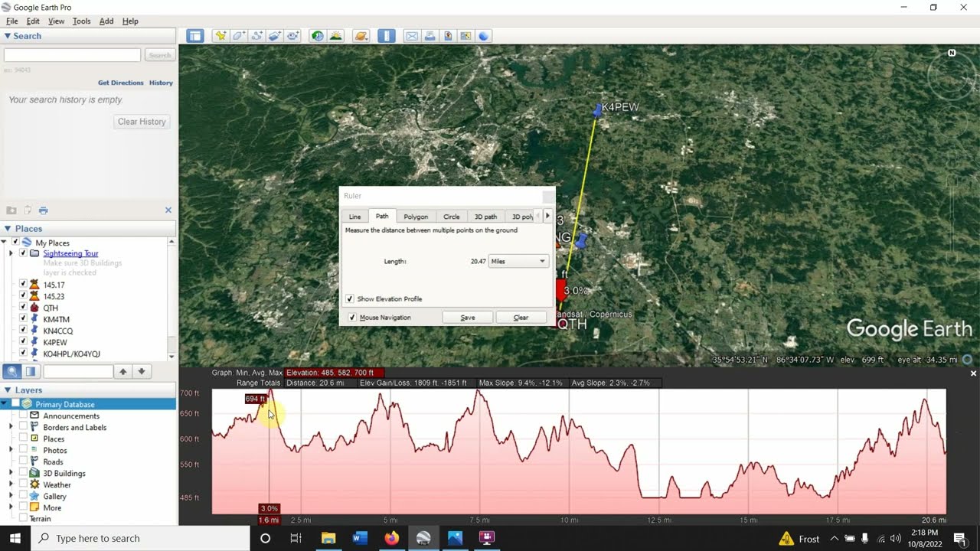Click the K4PEW placemark pin on map
The height and width of the screenshot is (551, 980).
598,111
